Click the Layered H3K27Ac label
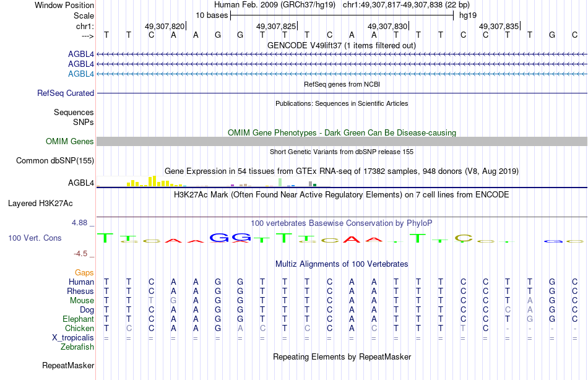 40,204
